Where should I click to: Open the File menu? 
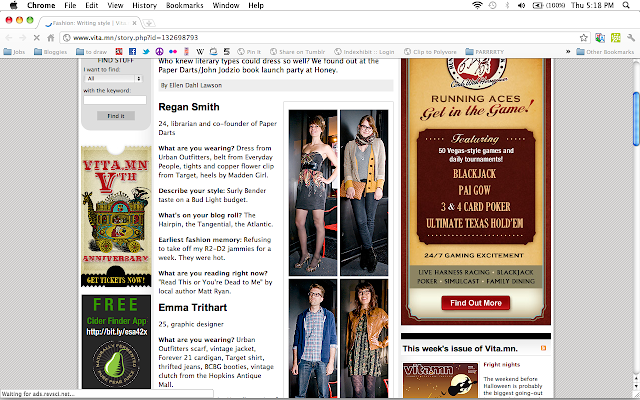tap(70, 5)
